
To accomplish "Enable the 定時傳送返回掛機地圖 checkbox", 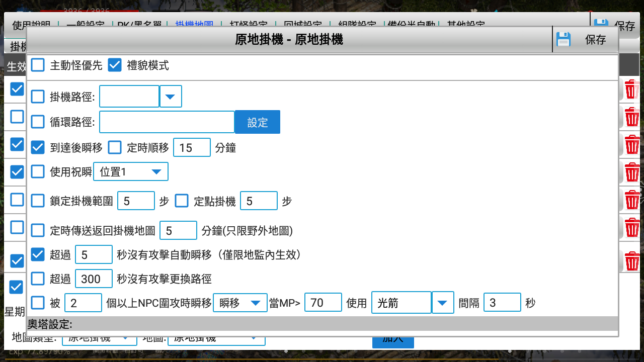I will coord(38,230).
